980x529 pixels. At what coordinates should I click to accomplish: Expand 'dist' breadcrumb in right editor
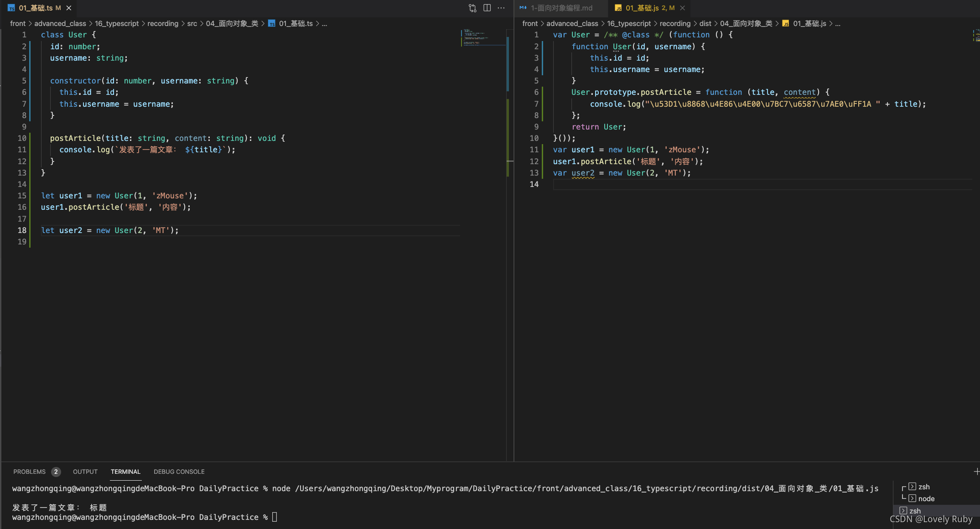[705, 23]
